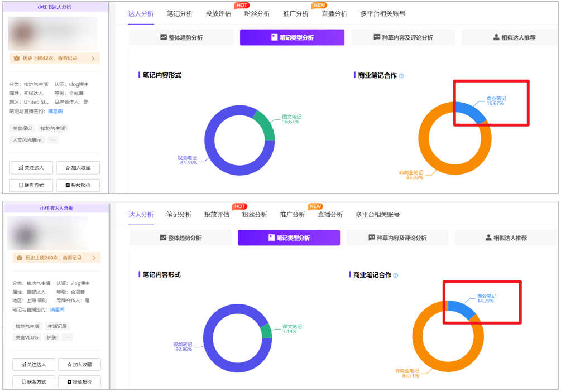Open 粉丝分析 tab in the 42次 creator's page
This screenshot has width=561, height=392.
[x=257, y=14]
